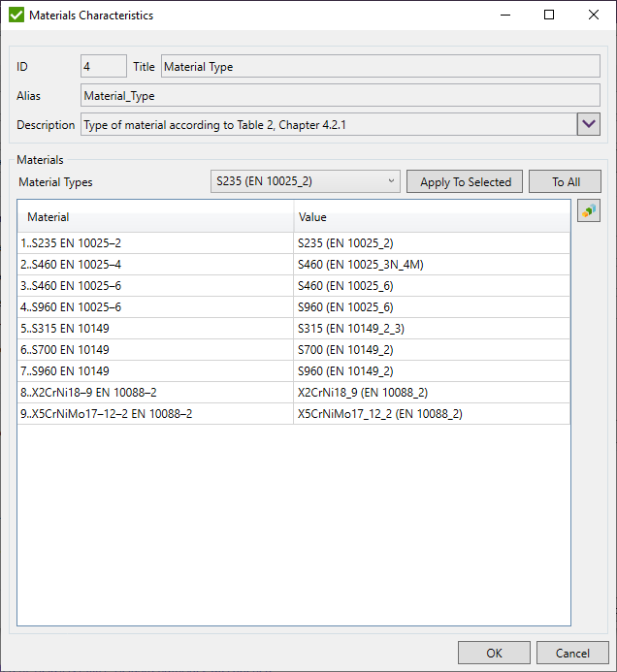
Task: Select row 9 X5CrNiMo17-12-2 material
Action: 155,414
